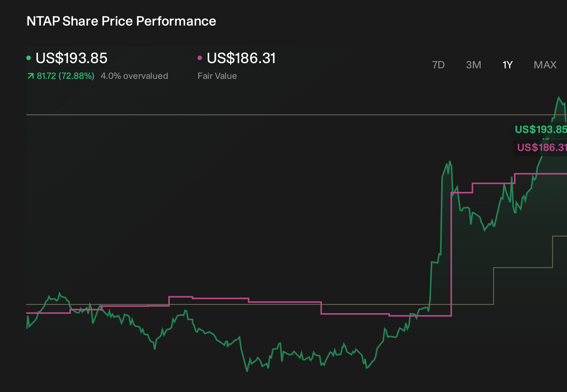Viewport: 567px width, 392px height.
Task: Click the pink fair value dot indicator
Action: click(x=200, y=58)
